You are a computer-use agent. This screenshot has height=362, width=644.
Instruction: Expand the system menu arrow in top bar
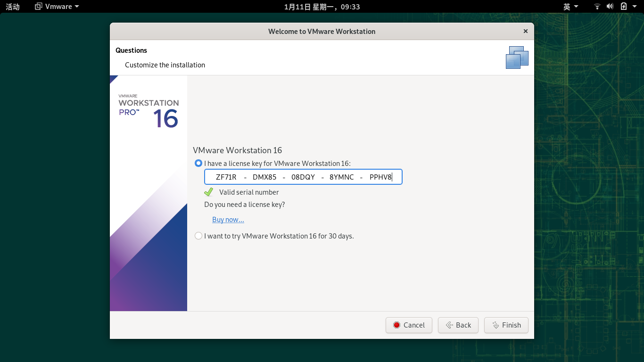(x=636, y=7)
